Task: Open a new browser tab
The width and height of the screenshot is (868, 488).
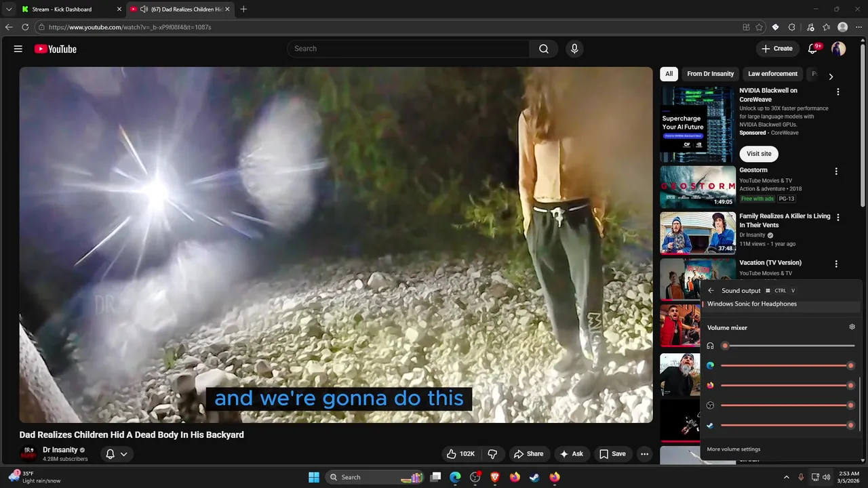Action: coord(243,9)
